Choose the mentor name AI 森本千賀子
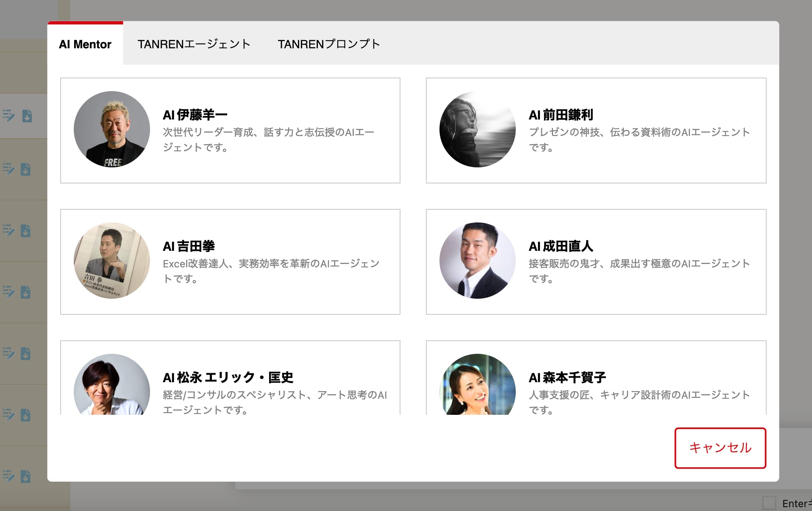The width and height of the screenshot is (812, 511). (x=567, y=378)
